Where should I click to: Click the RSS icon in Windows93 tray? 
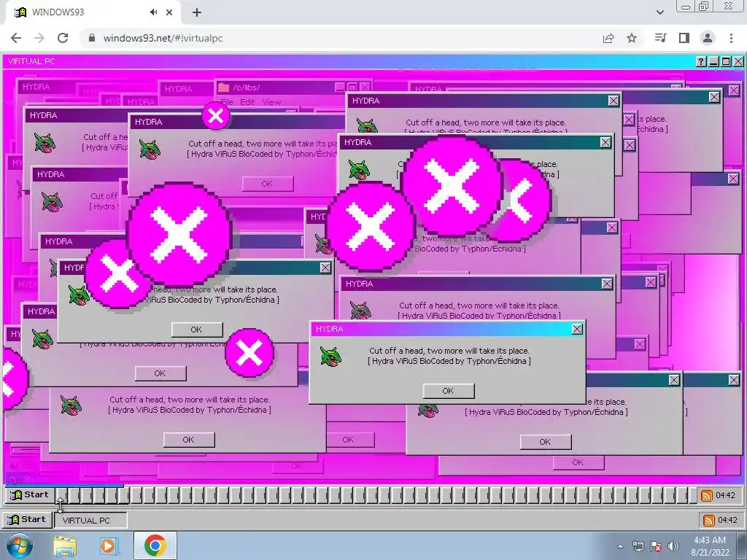(x=709, y=521)
